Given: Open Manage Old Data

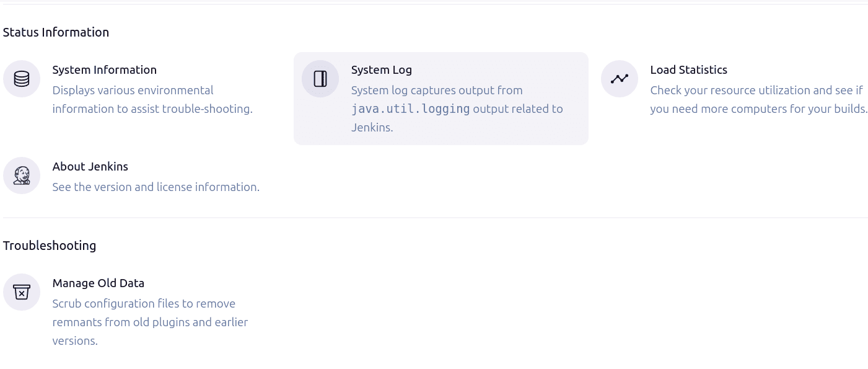Looking at the screenshot, I should pyautogui.click(x=99, y=283).
